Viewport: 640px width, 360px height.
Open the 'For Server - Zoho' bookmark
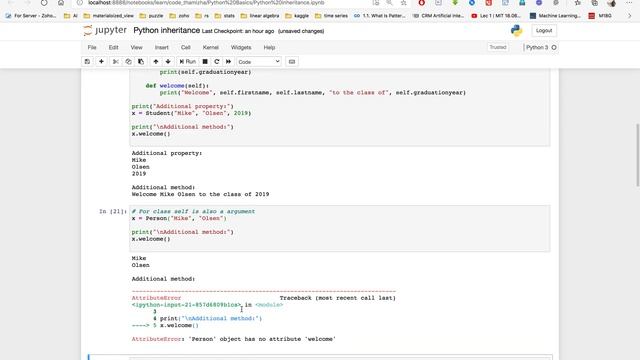31,16
